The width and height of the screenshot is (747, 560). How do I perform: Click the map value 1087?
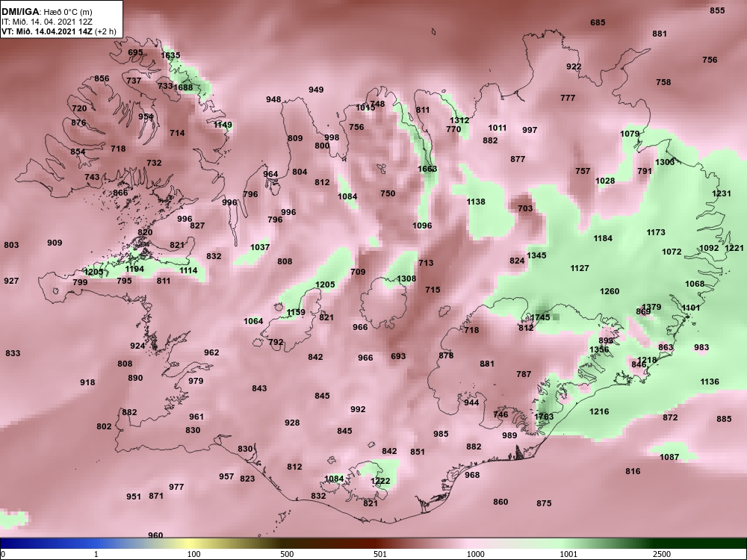[x=669, y=457]
